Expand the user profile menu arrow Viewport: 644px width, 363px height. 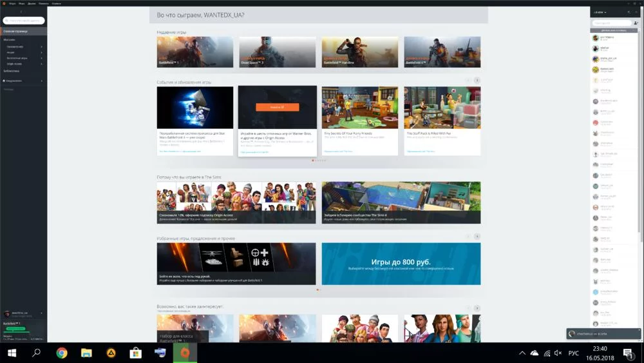coord(41,313)
